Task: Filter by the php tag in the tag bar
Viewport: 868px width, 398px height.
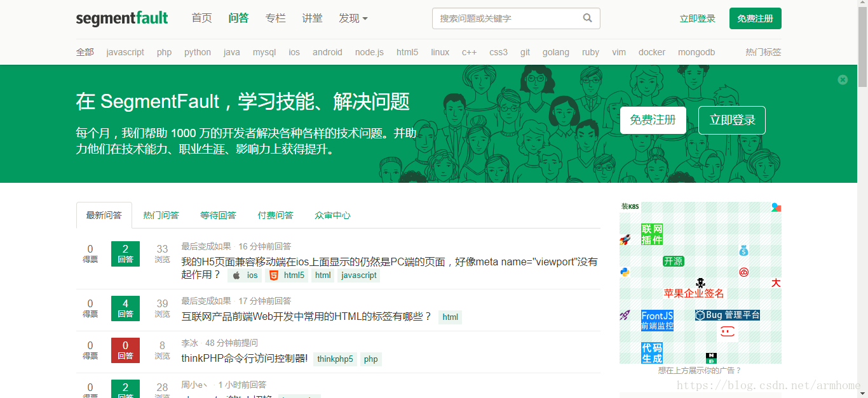Action: click(164, 52)
